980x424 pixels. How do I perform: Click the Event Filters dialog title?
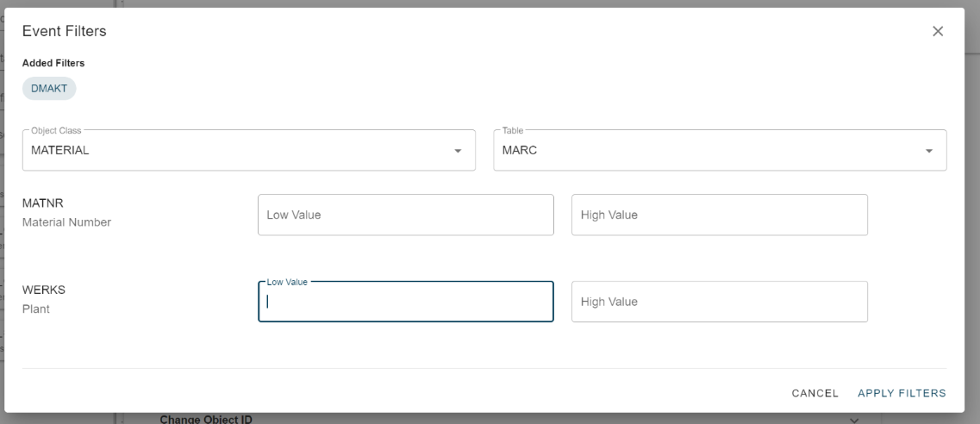point(65,31)
